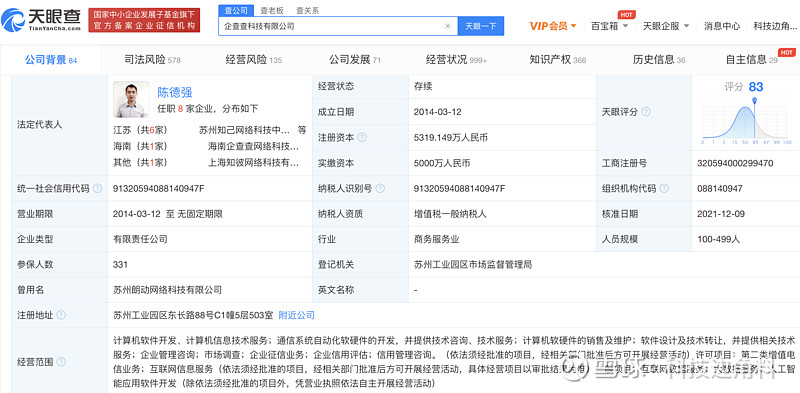Select taxpayer type 增值税一般纳税人
Screen dimensions: 800x393
pos(450,214)
